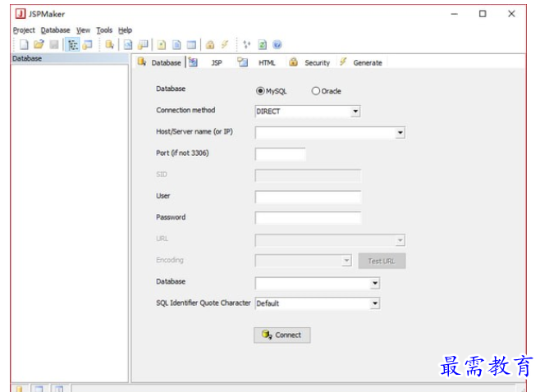Image resolution: width=540 pixels, height=392 pixels.
Task: Expand the disabled URL dropdown
Action: (x=400, y=240)
